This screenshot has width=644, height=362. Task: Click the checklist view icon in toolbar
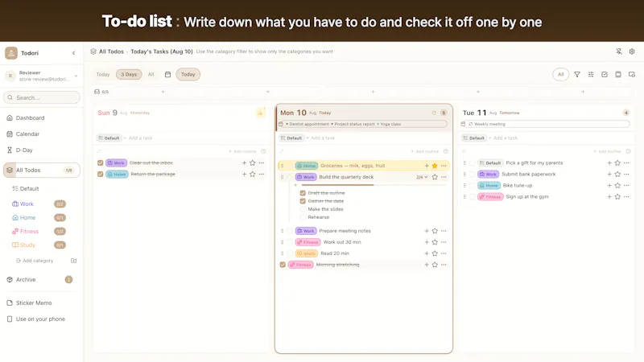pyautogui.click(x=605, y=74)
